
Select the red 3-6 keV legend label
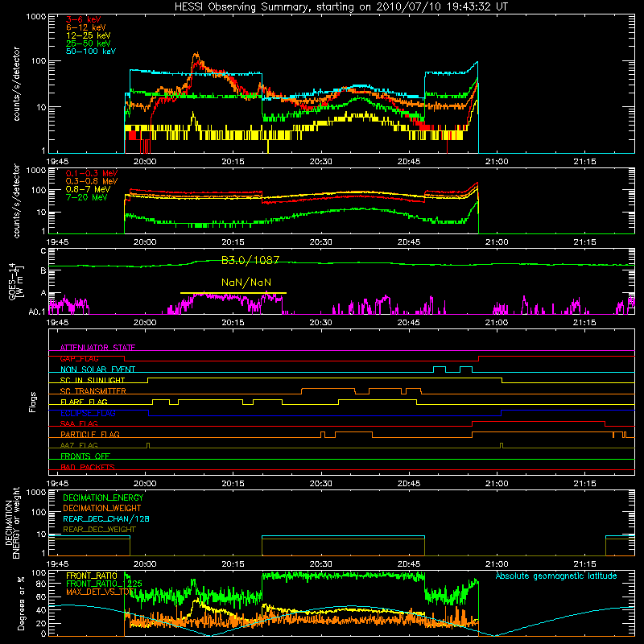tap(84, 19)
